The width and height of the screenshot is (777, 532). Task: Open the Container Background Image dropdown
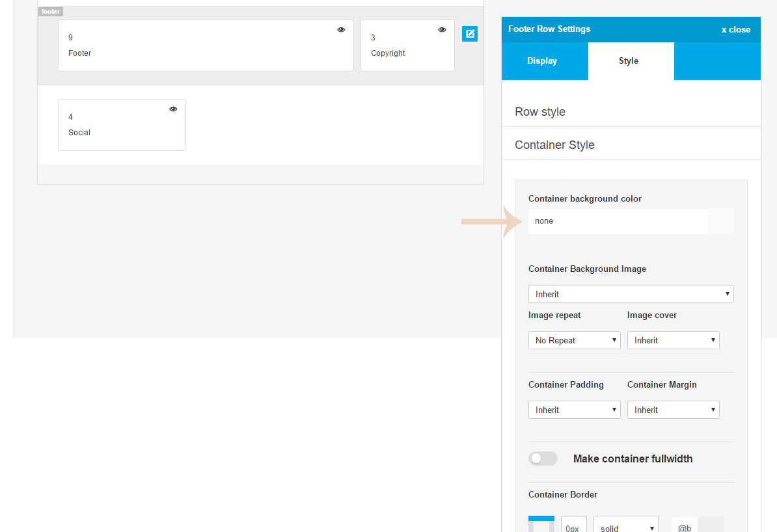pyautogui.click(x=631, y=294)
